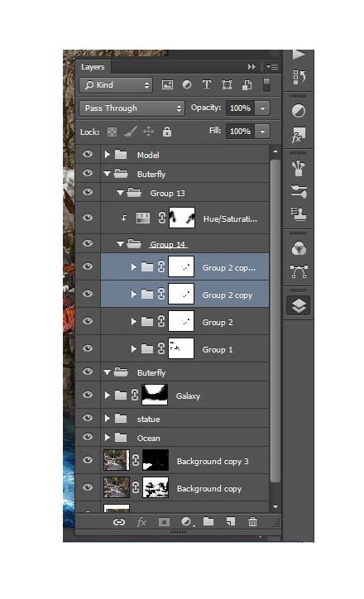
Task: Expand the Group 2 folder triangle
Action: (134, 322)
